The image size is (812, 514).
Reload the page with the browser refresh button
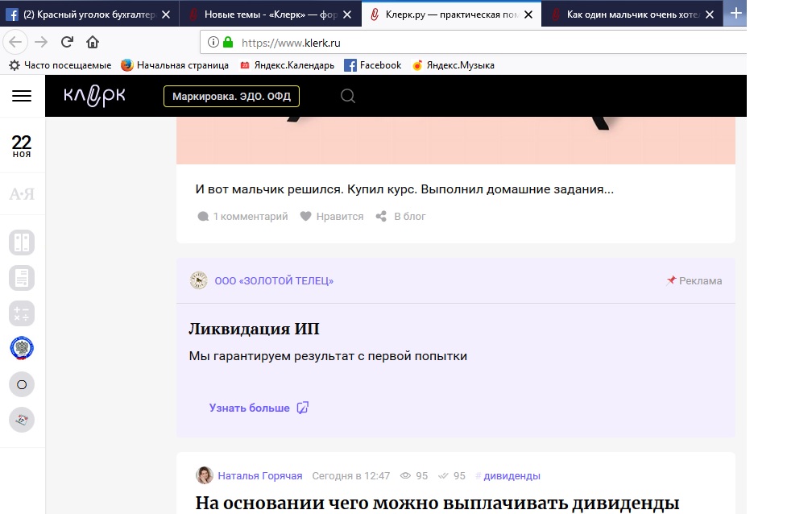pyautogui.click(x=67, y=42)
